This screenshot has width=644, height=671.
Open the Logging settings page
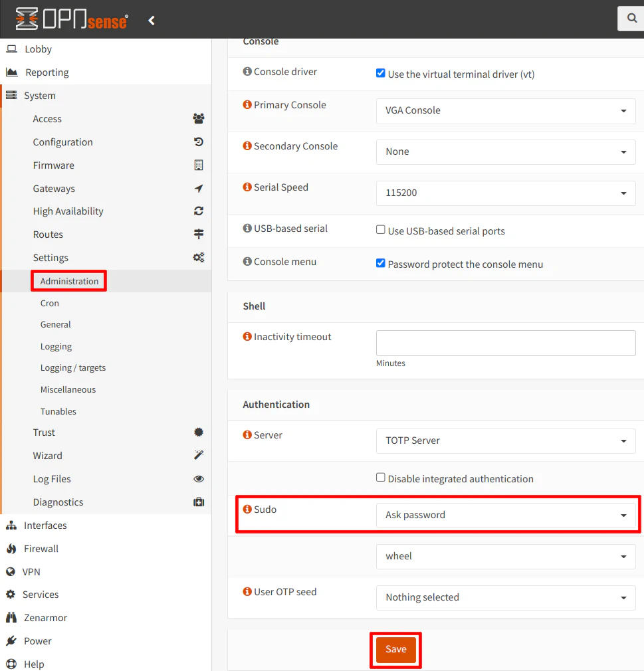pos(56,347)
